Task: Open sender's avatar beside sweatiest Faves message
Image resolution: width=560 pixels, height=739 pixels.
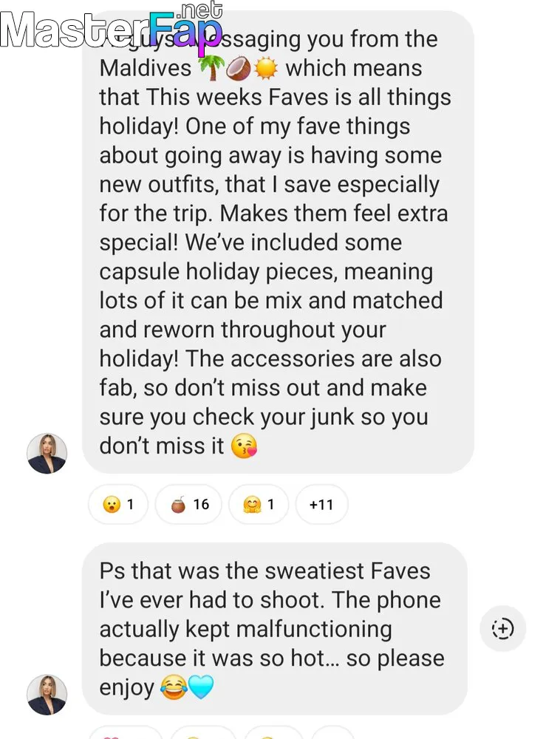Action: pyautogui.click(x=47, y=694)
